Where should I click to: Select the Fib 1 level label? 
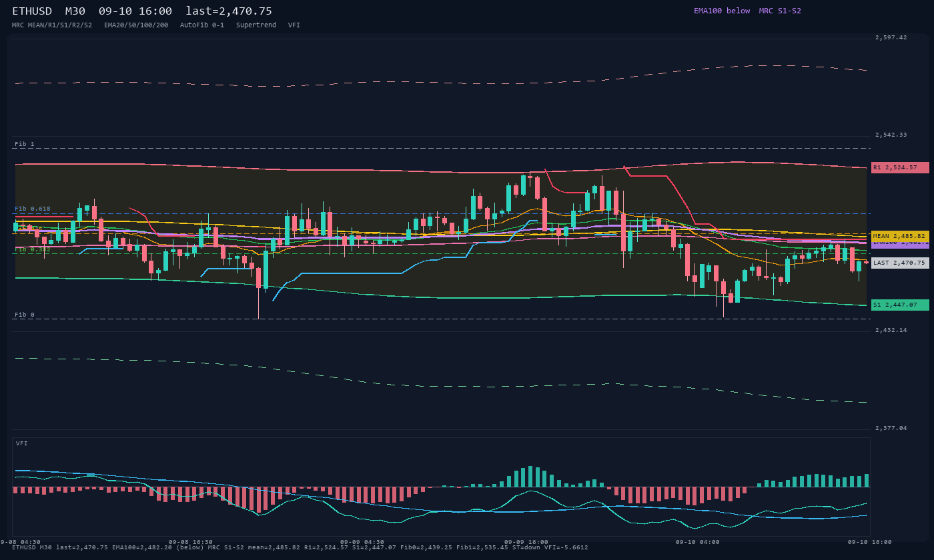click(x=25, y=144)
